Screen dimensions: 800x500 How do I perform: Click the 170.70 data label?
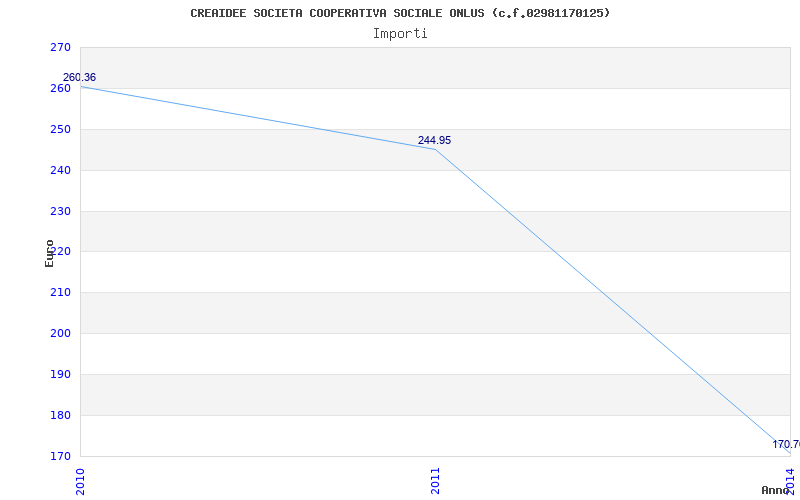[786, 444]
